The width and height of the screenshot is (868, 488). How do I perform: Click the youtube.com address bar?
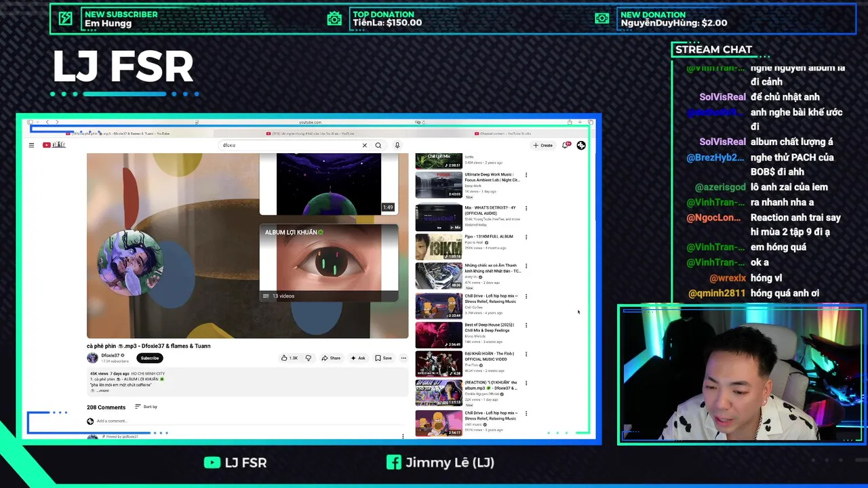311,122
